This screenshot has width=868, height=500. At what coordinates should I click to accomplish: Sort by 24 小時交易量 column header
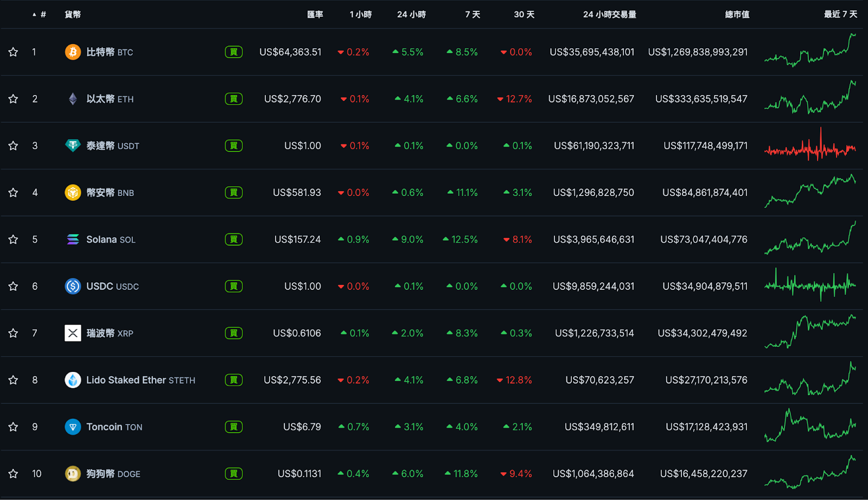click(610, 15)
